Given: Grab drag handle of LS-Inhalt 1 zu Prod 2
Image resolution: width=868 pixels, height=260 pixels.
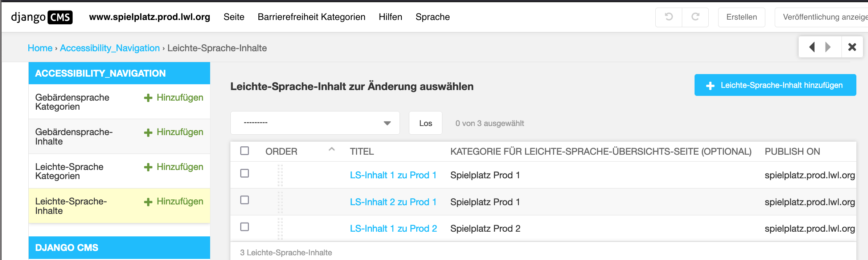Looking at the screenshot, I should tap(280, 229).
